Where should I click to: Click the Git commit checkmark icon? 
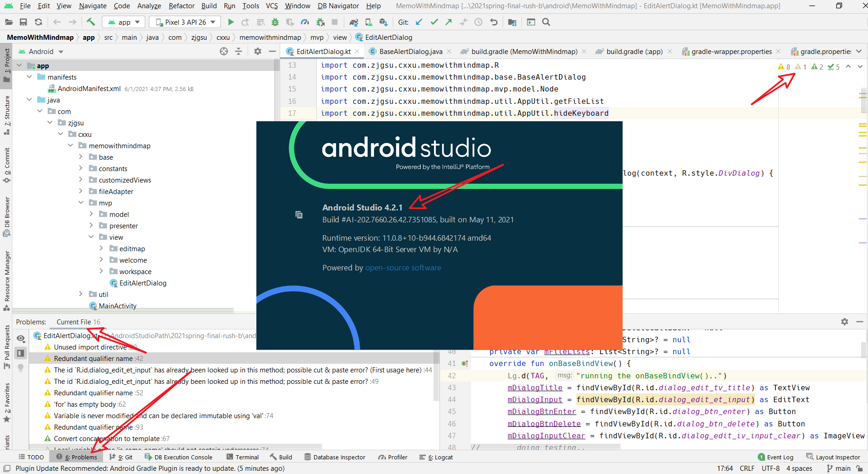click(434, 22)
